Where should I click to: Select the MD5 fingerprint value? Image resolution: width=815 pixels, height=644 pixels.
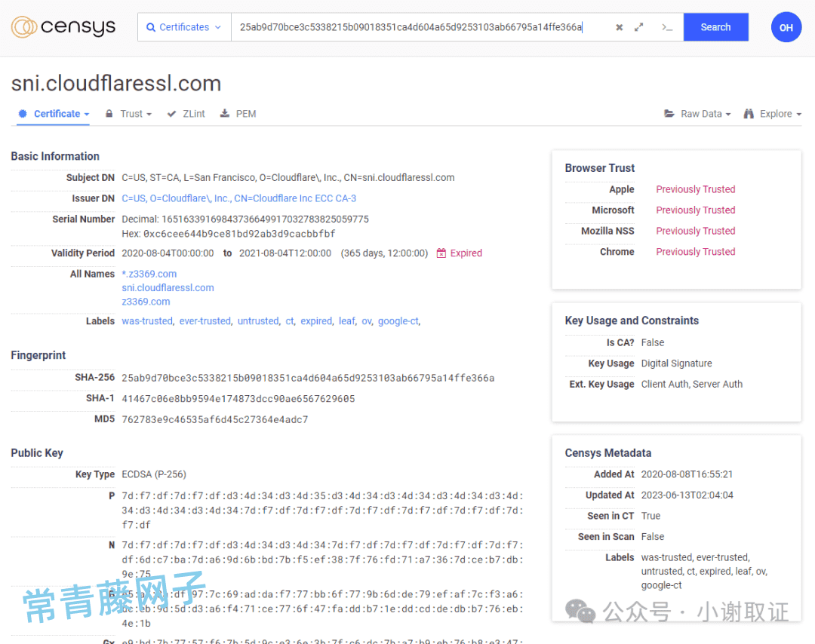coord(214,419)
